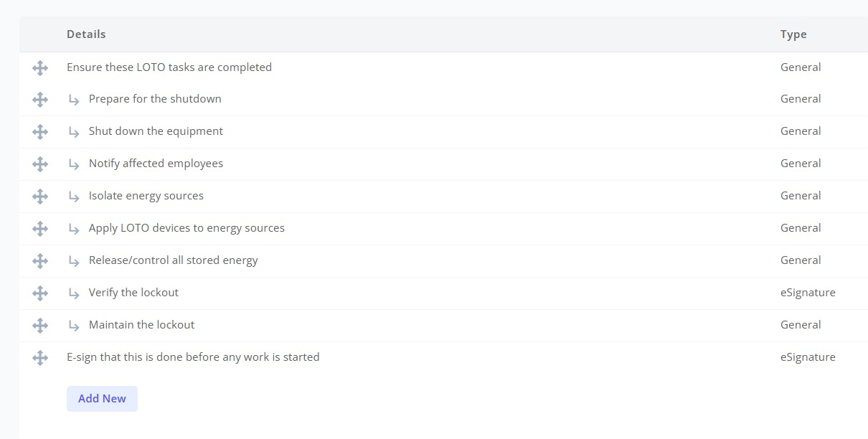Screen dimensions: 868x439
Task: Click the Type column header
Action: pyautogui.click(x=793, y=34)
